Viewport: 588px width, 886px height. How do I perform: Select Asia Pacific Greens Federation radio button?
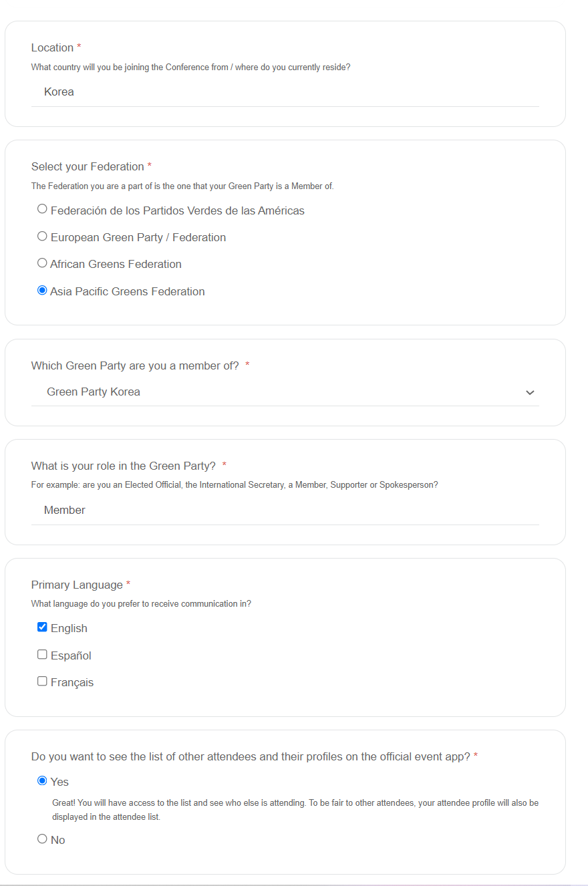[x=42, y=291]
